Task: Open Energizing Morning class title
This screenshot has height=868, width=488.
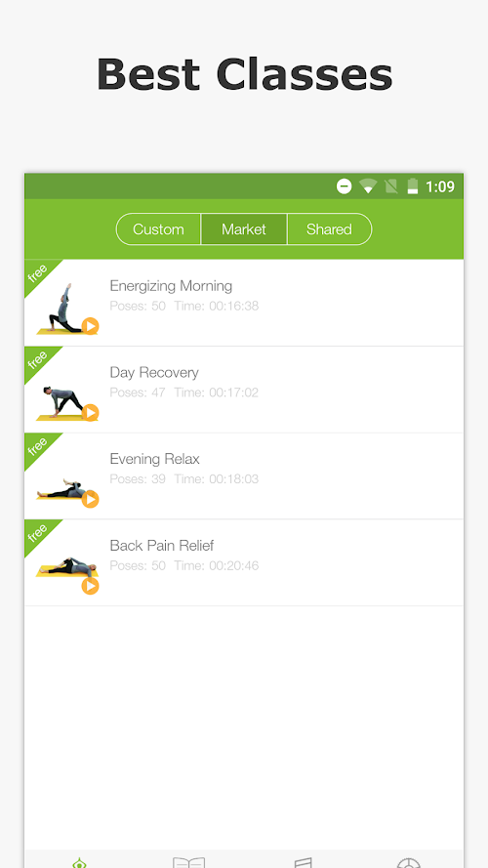Action: tap(171, 286)
